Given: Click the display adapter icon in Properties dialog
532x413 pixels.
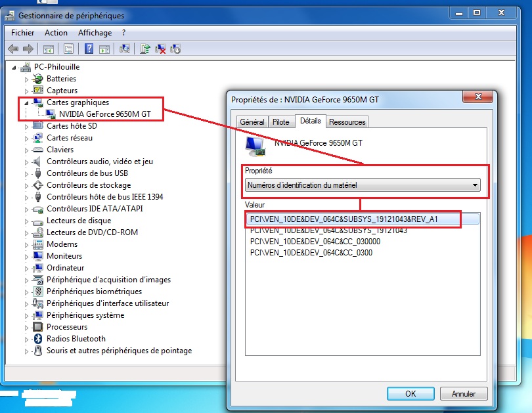Looking at the screenshot, I should click(x=255, y=146).
